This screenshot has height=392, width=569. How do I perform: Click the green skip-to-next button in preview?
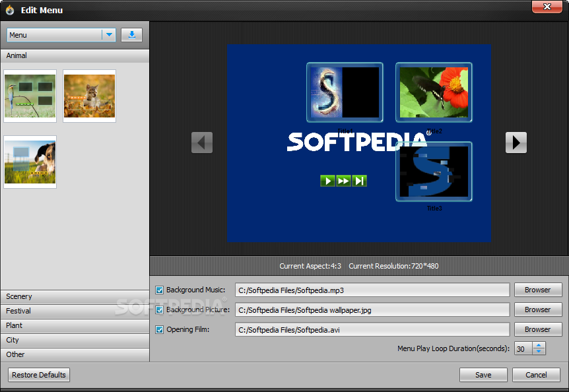click(359, 181)
